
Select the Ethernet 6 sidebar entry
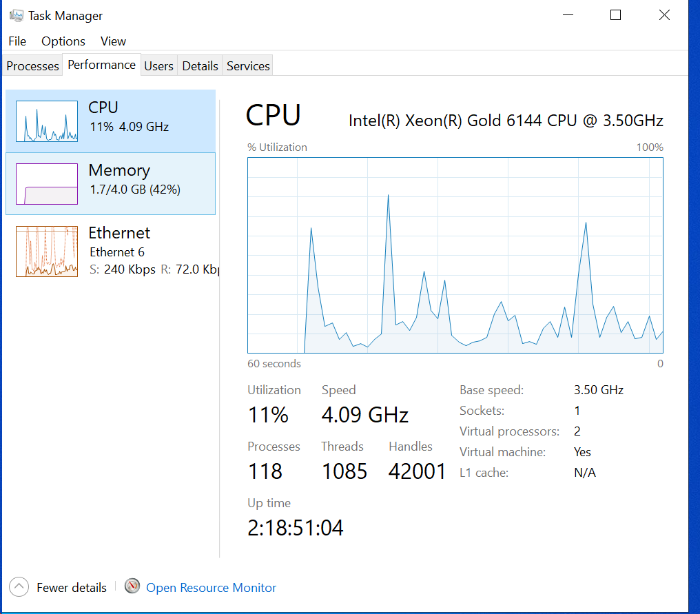(111, 252)
